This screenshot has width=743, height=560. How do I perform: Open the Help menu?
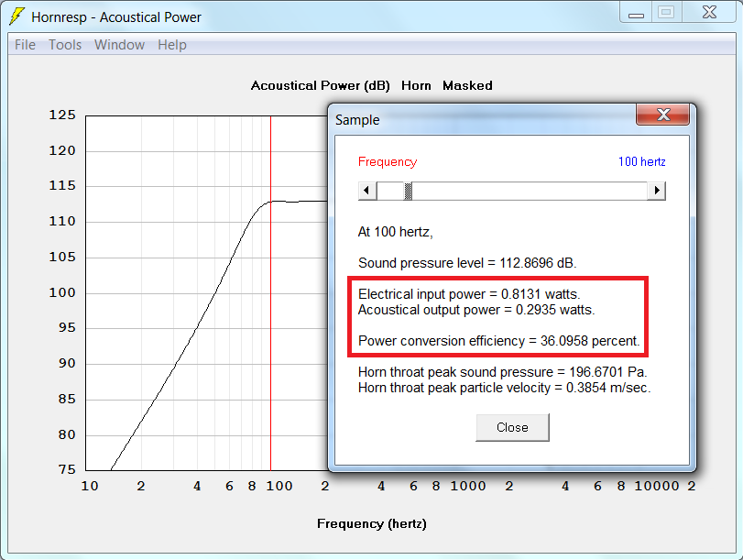point(172,45)
